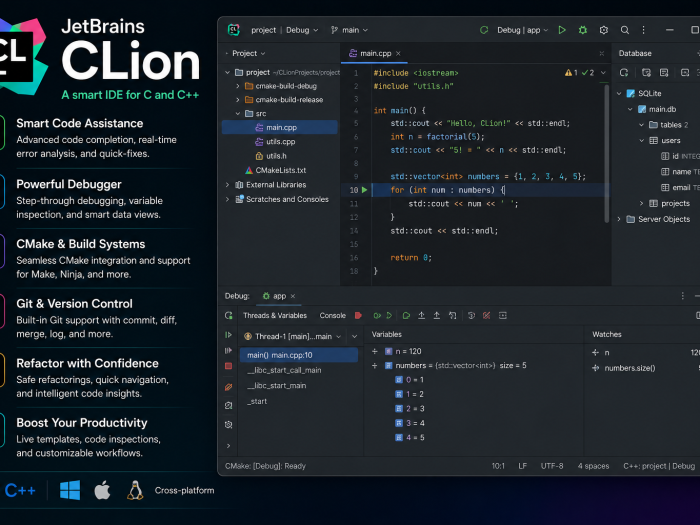Open Search Everywhere magnifier icon

coord(625,30)
